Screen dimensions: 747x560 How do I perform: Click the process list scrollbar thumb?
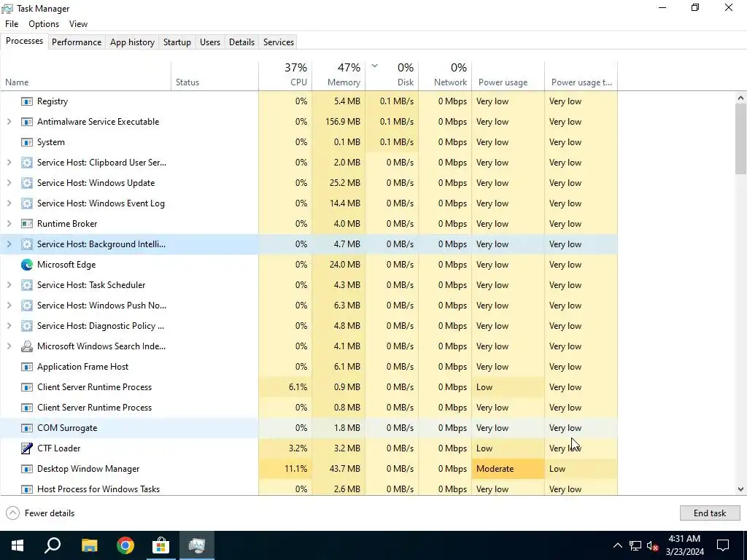point(740,139)
